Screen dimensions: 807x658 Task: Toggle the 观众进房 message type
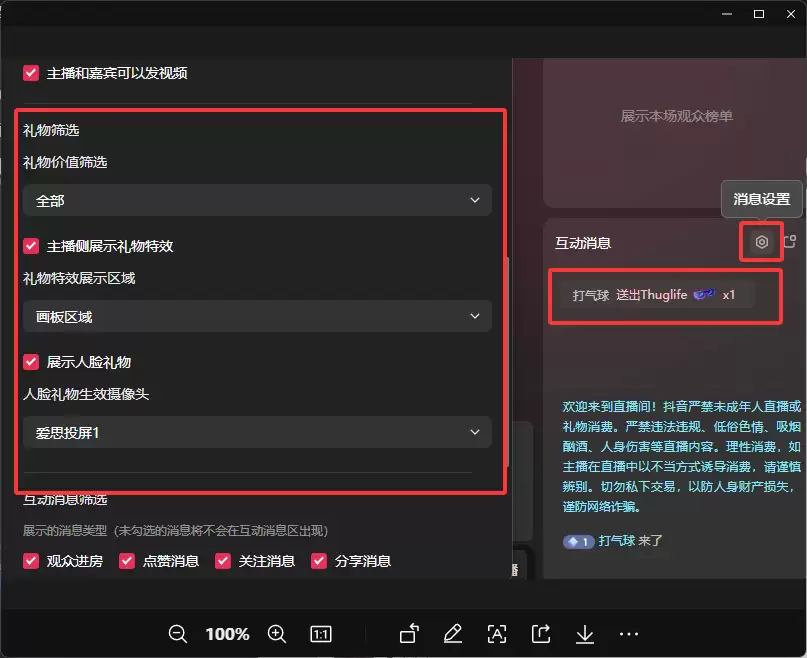click(30, 561)
